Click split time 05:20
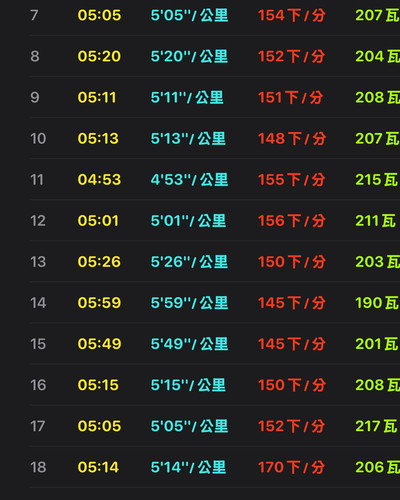 [99, 56]
